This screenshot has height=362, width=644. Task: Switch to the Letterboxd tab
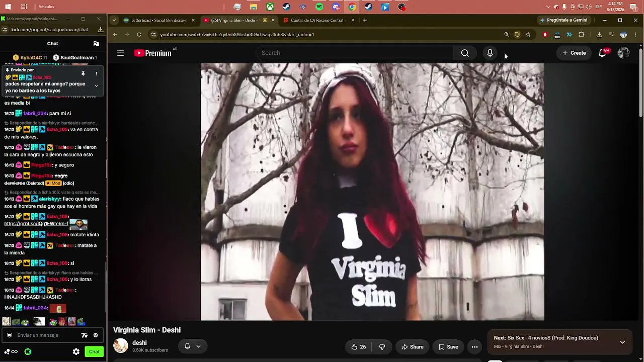click(x=159, y=20)
